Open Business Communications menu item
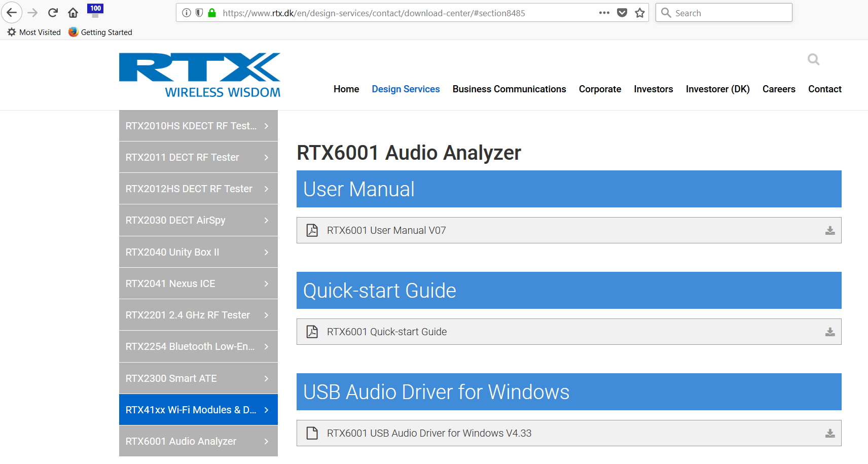 click(x=509, y=89)
